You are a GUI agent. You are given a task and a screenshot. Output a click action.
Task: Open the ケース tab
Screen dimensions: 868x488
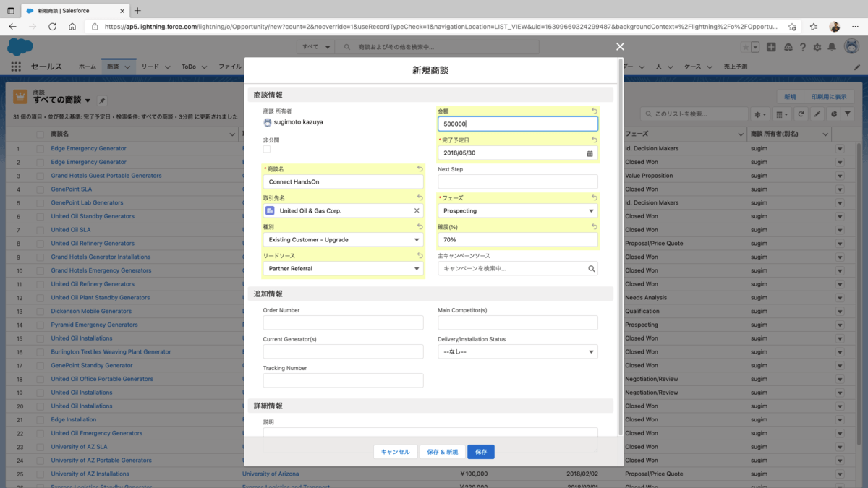click(693, 67)
